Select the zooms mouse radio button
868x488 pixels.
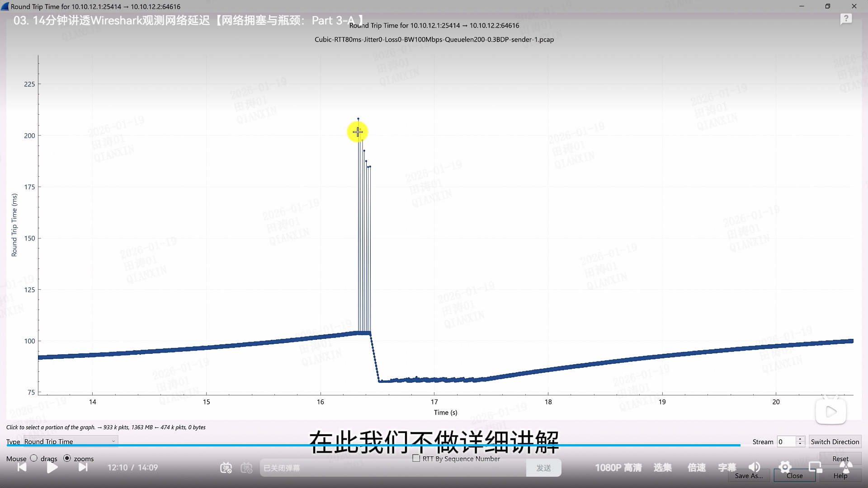pyautogui.click(x=67, y=458)
